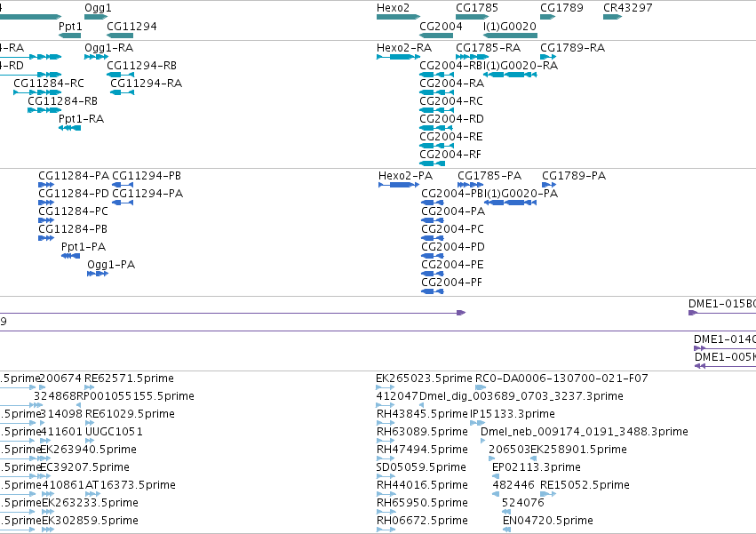Screen dimensions: 756x534
Task: Select the DME1-005 feature
Action: [725, 366]
